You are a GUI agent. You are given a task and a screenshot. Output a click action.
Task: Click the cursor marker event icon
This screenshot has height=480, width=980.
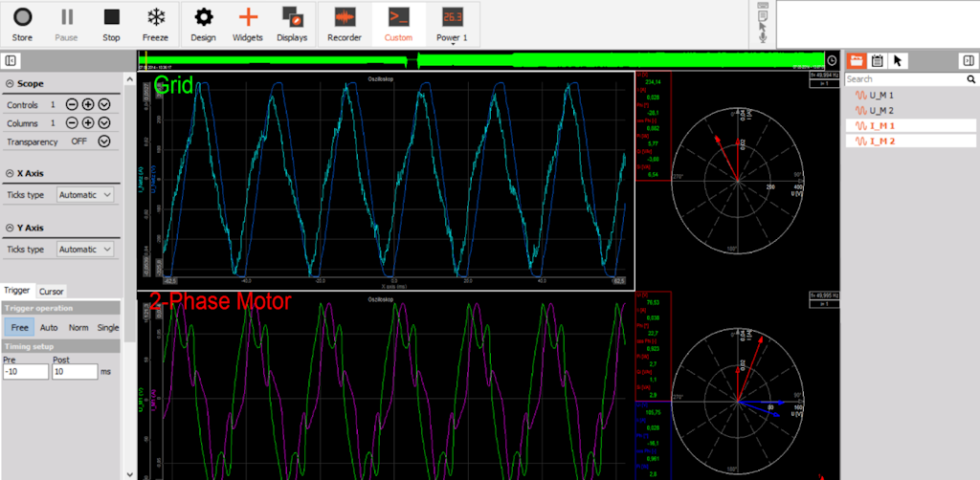(x=763, y=26)
